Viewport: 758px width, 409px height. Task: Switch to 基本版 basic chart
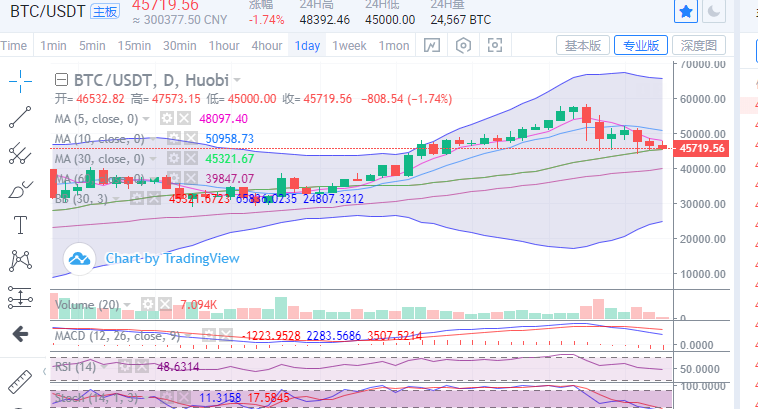tap(583, 45)
